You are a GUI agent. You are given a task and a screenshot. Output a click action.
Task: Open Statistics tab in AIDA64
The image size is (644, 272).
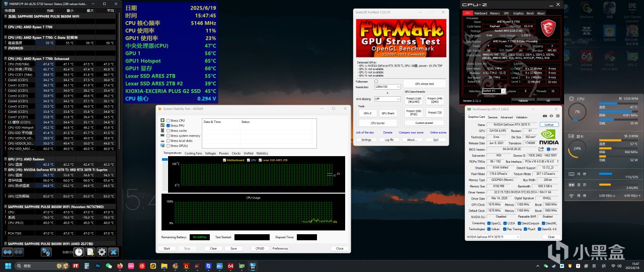[262, 153]
